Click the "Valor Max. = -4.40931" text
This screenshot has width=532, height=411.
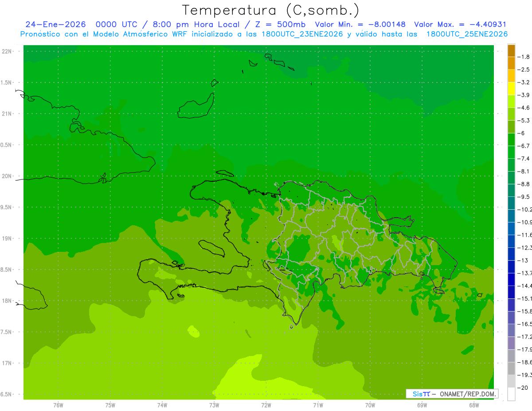[x=460, y=24]
